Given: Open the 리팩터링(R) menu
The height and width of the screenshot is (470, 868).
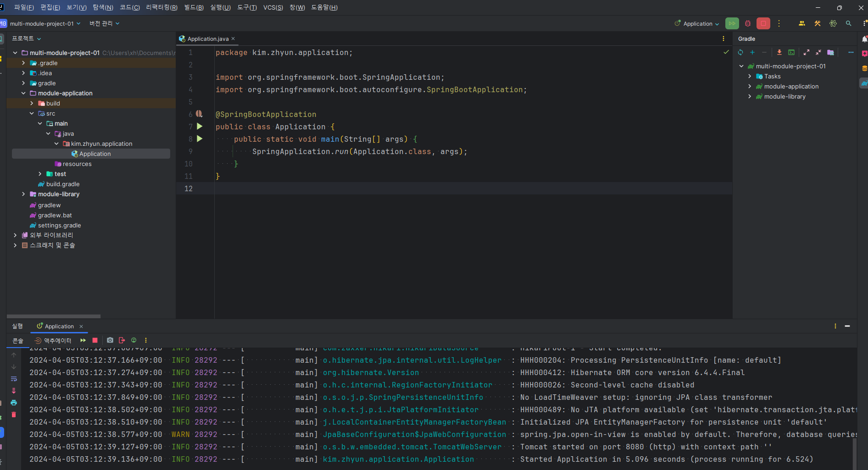Looking at the screenshot, I should click(x=161, y=7).
